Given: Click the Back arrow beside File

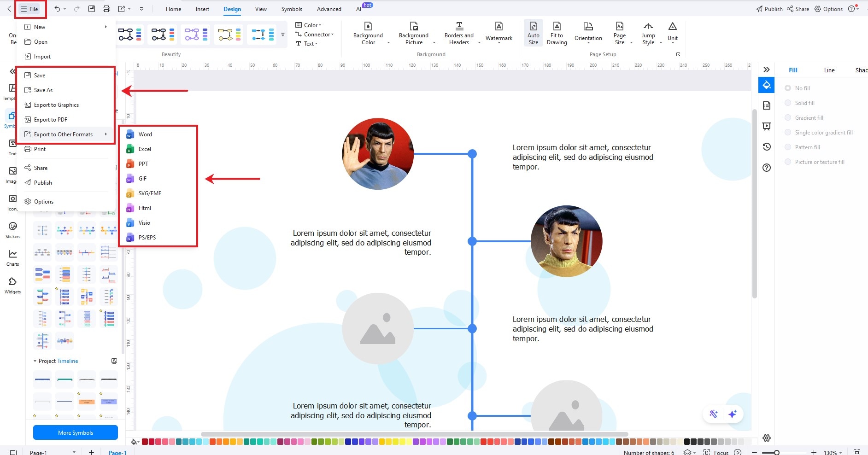Looking at the screenshot, I should (x=9, y=9).
